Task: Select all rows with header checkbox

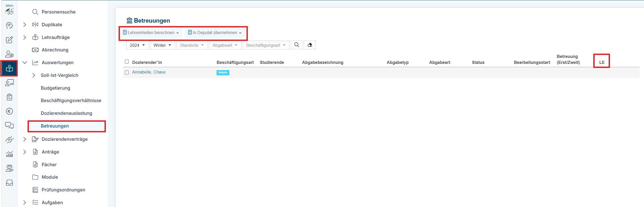Action: point(127,62)
